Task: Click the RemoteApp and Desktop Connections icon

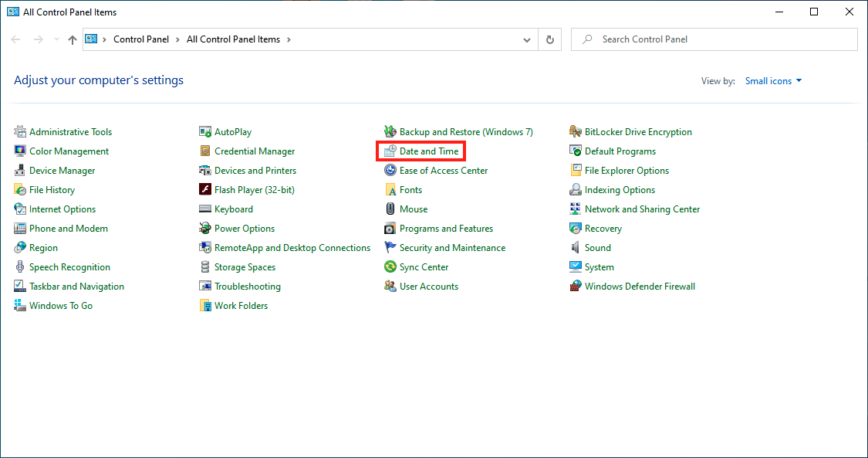Action: tap(205, 248)
